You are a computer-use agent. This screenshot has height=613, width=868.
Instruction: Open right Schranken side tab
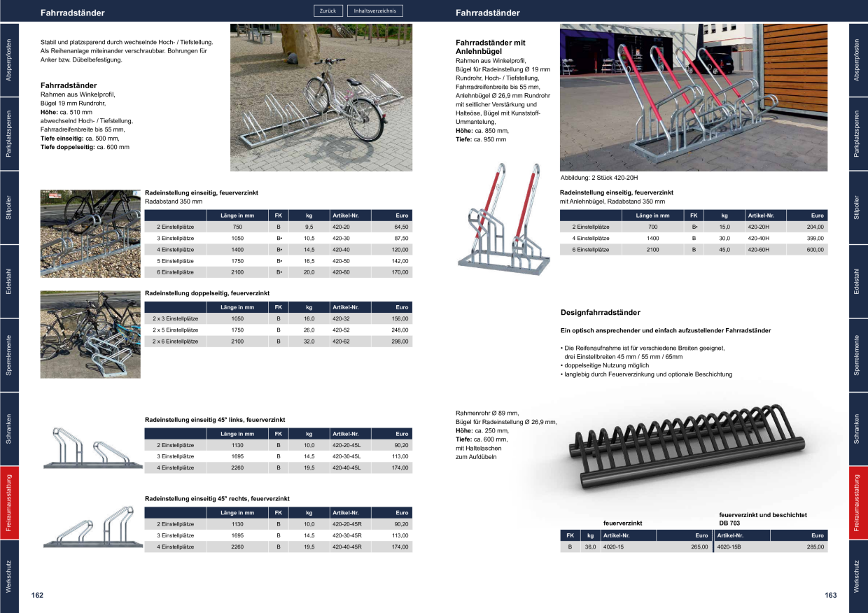click(x=858, y=429)
